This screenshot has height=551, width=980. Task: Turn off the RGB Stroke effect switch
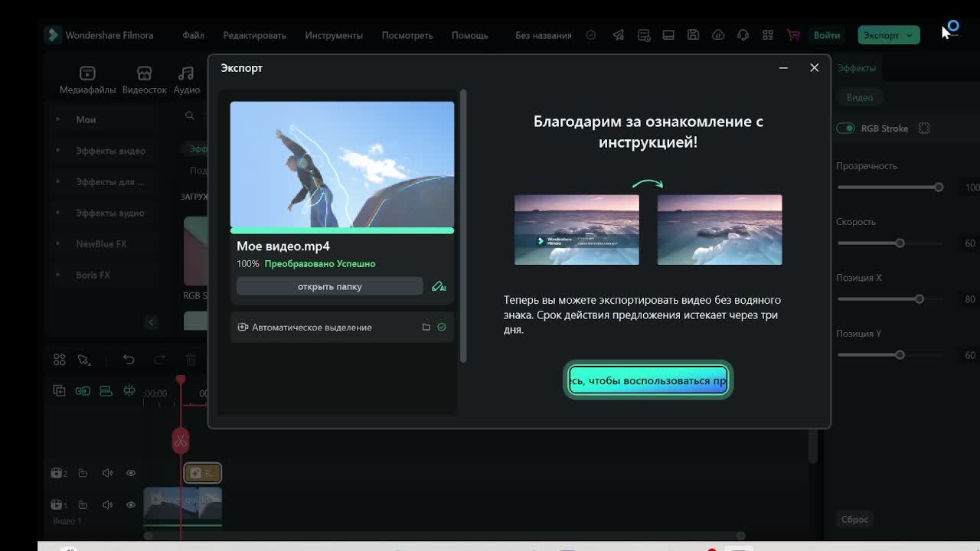click(845, 128)
